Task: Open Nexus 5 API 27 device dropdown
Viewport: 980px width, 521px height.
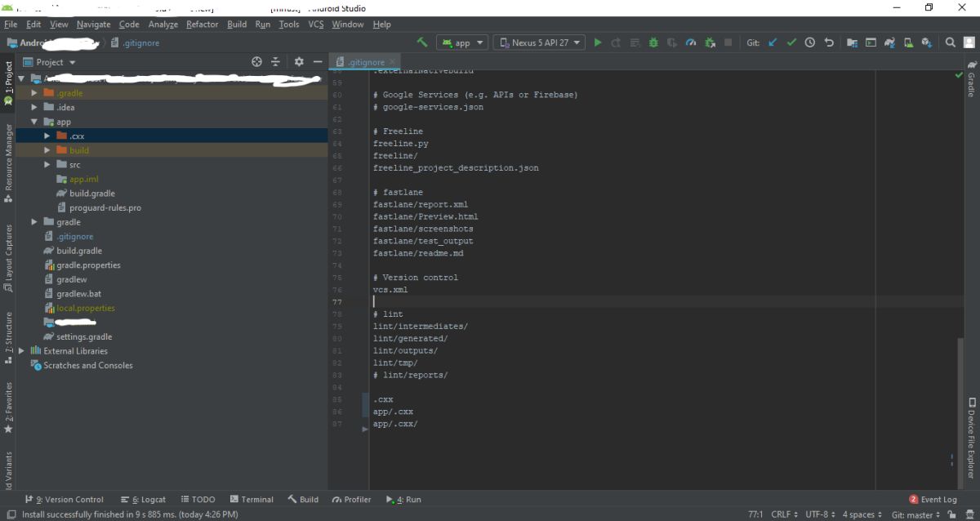Action: (x=540, y=42)
